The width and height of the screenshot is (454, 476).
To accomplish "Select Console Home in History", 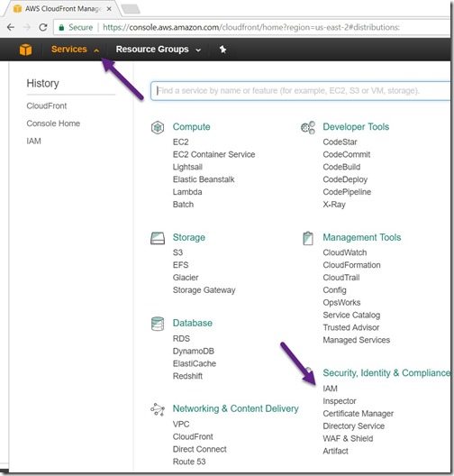I will pyautogui.click(x=53, y=124).
